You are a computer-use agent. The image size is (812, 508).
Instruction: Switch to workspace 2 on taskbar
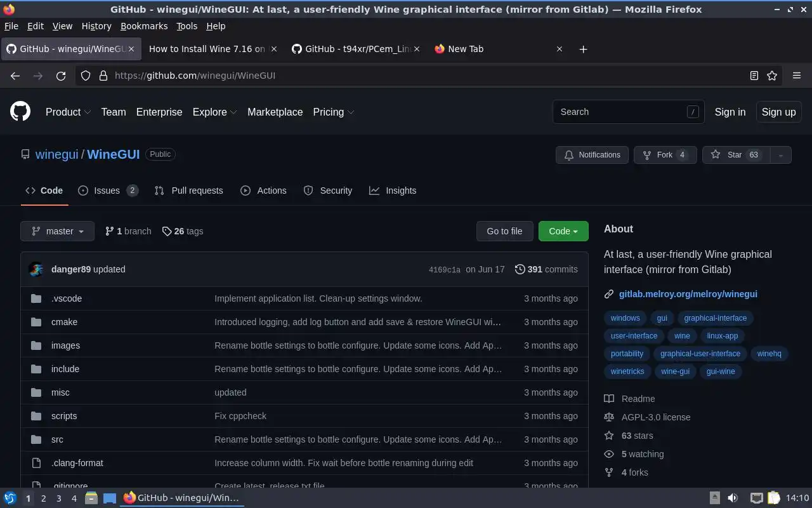coord(43,498)
